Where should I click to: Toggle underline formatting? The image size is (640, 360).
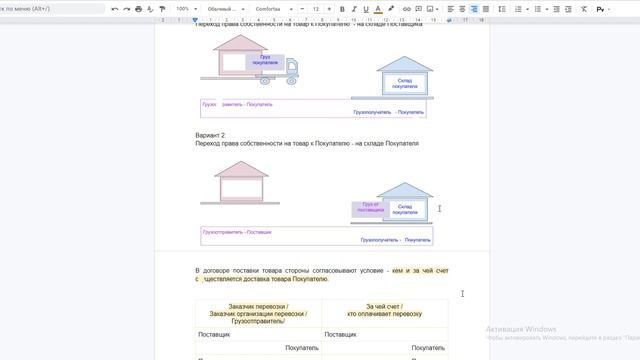[x=366, y=9]
